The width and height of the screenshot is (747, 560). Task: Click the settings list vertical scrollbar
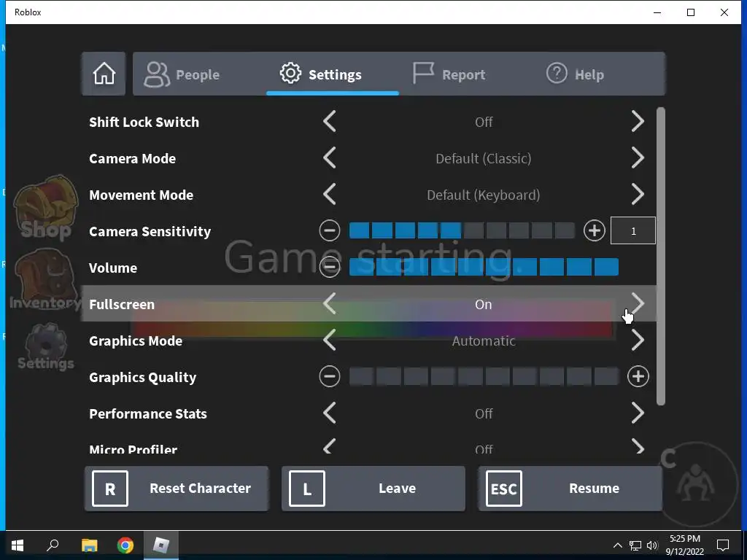[661, 256]
